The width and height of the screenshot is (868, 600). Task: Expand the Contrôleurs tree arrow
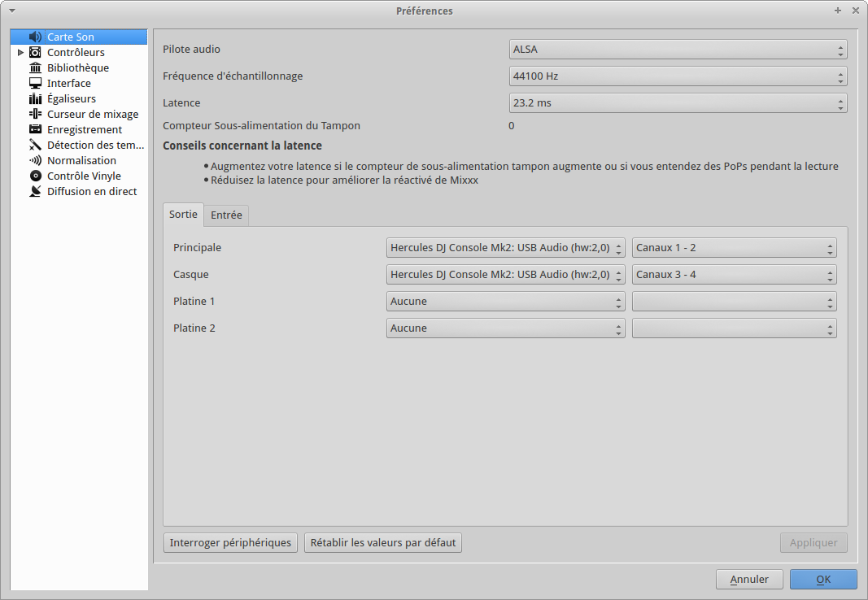(x=21, y=53)
